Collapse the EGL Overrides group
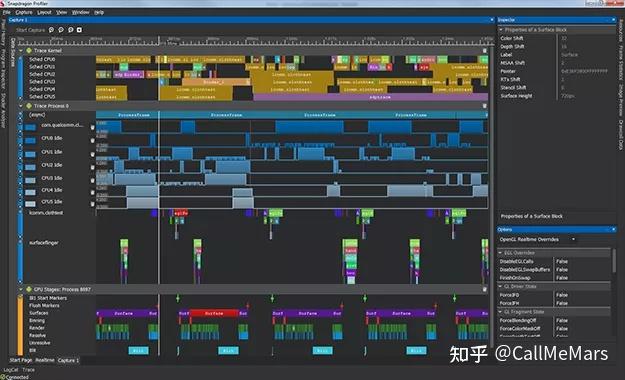 pos(500,253)
